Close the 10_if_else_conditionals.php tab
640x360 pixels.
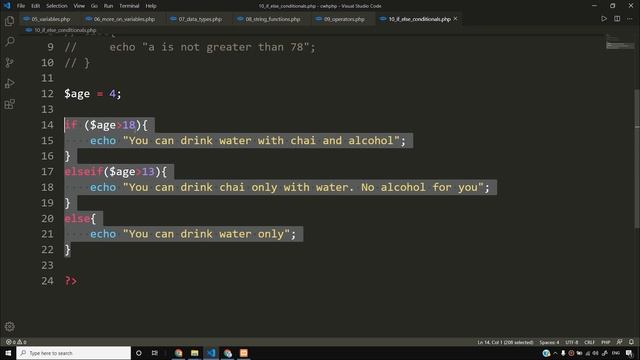tap(456, 19)
